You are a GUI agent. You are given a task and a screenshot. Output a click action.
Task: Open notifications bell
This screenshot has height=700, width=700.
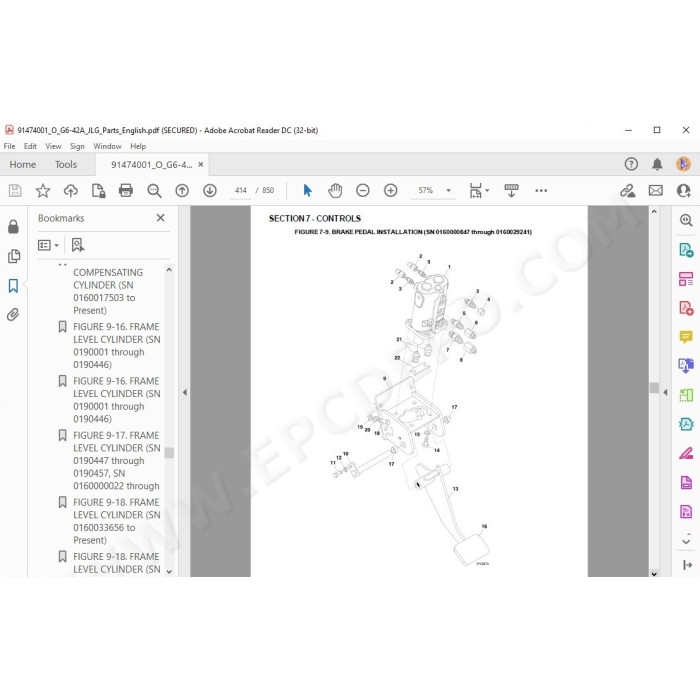tap(657, 164)
